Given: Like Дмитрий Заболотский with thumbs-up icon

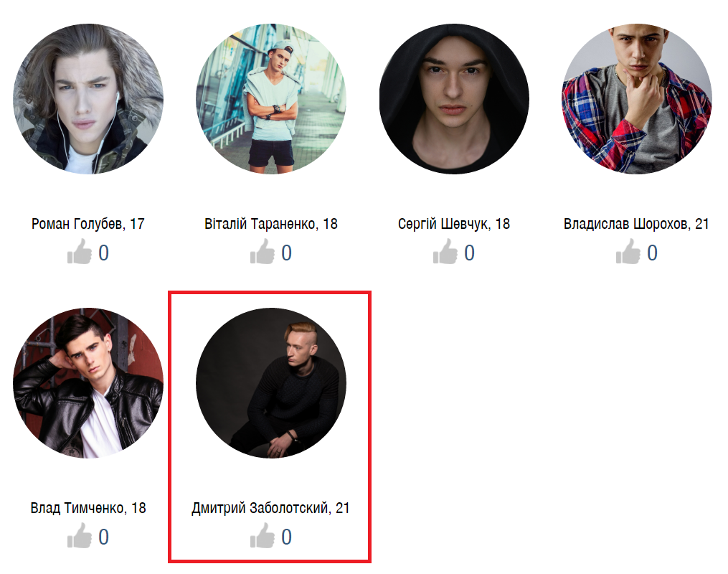Looking at the screenshot, I should click(263, 536).
